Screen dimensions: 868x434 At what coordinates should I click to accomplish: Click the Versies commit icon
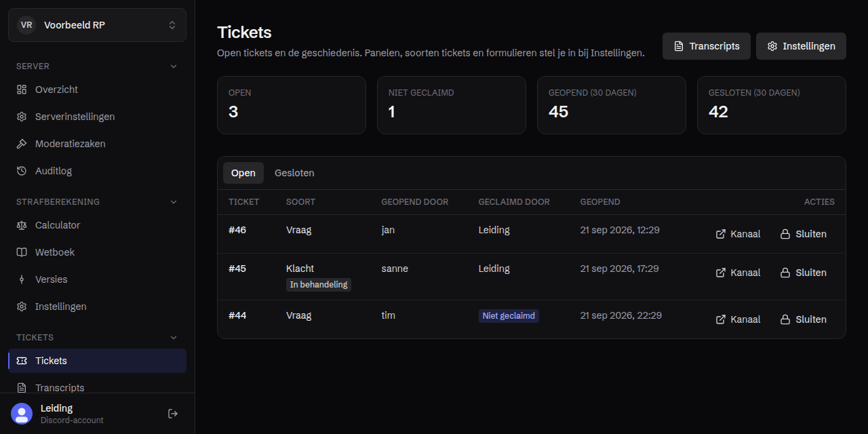(22, 279)
